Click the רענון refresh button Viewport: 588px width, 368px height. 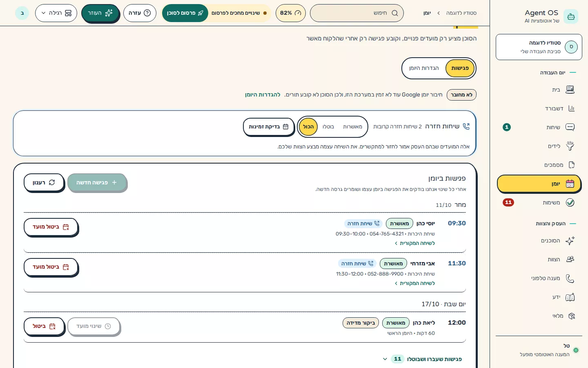pos(44,182)
